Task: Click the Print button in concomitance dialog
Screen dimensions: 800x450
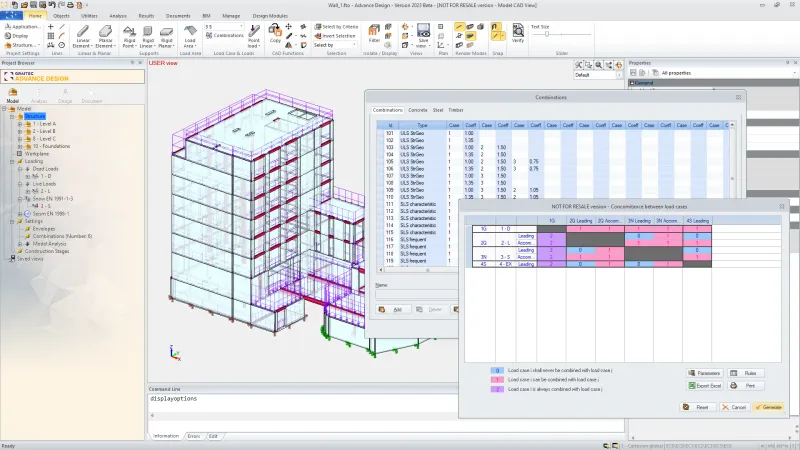Action: coord(745,386)
